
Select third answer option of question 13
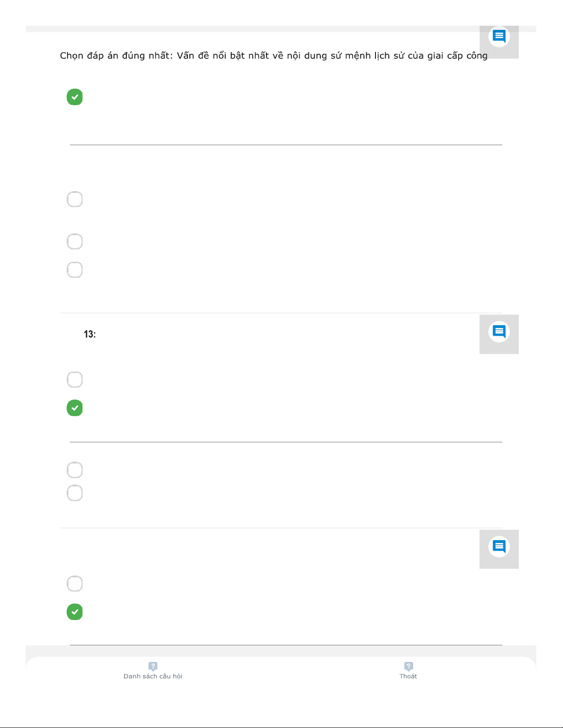point(75,470)
